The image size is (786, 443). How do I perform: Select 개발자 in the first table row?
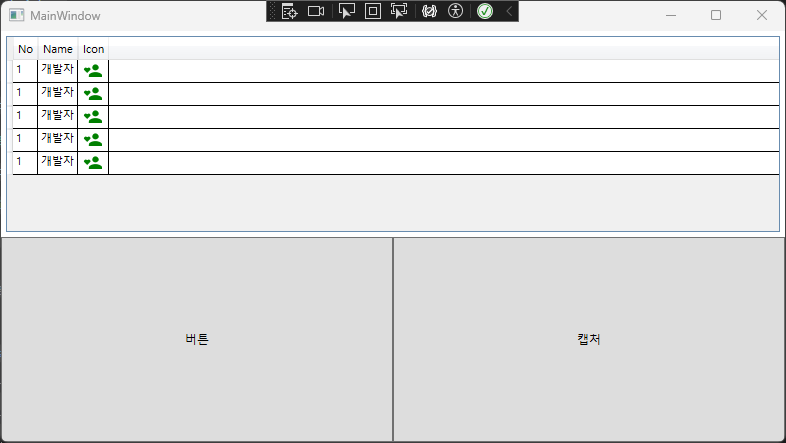[58, 69]
